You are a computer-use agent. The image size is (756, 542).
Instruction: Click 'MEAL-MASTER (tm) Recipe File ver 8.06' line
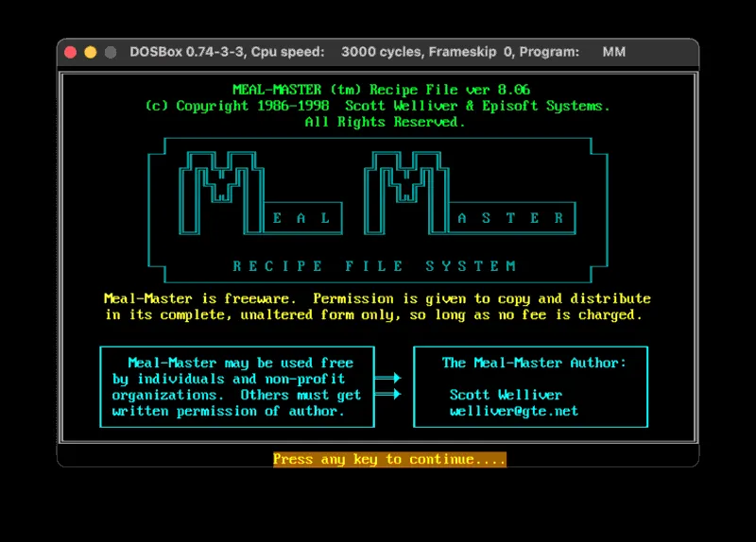click(382, 90)
